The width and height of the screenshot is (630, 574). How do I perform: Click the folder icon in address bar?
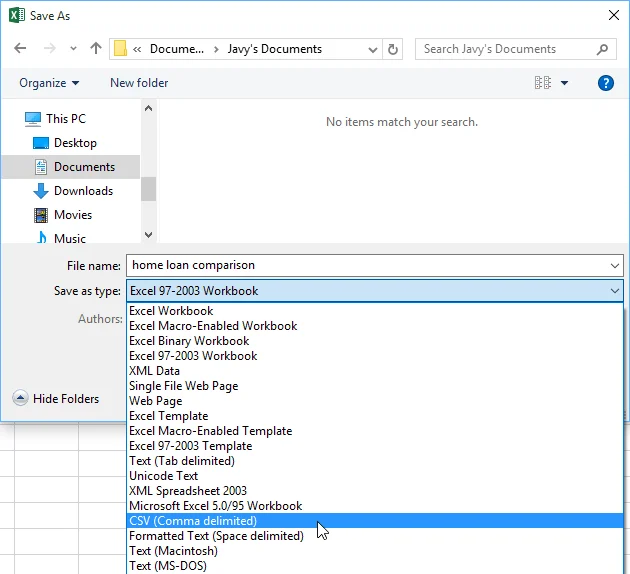click(120, 49)
